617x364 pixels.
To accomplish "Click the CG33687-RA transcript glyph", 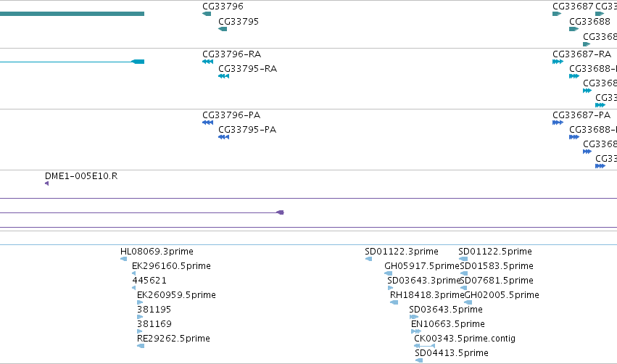I will pos(558,62).
